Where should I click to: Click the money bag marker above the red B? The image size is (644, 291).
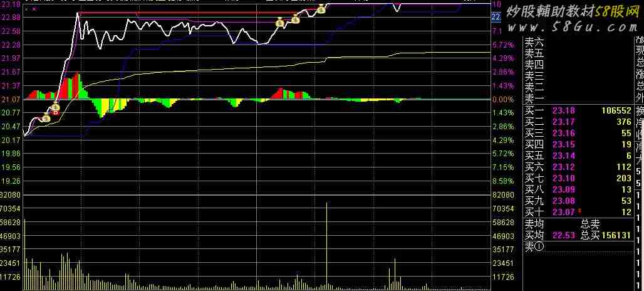point(56,107)
